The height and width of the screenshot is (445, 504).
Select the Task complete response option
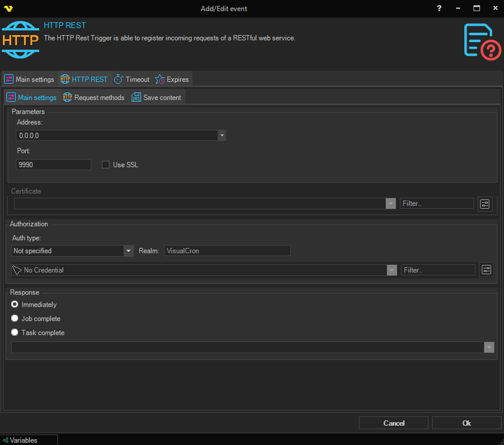(15, 333)
